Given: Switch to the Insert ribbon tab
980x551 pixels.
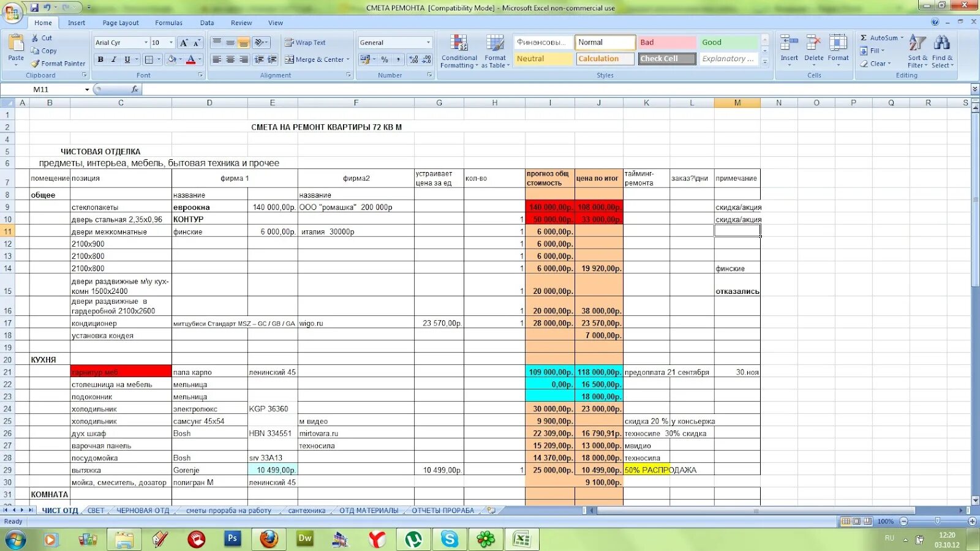Looking at the screenshot, I should click(77, 23).
